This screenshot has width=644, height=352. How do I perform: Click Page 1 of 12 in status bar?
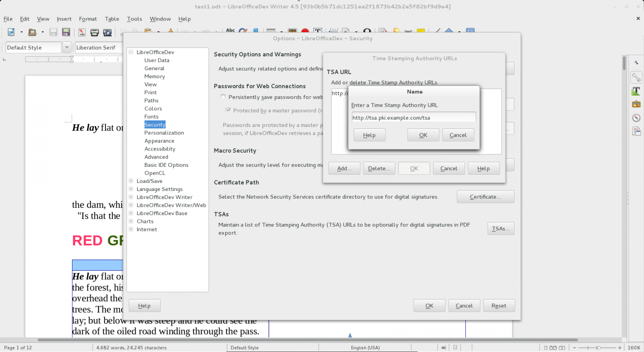click(18, 348)
